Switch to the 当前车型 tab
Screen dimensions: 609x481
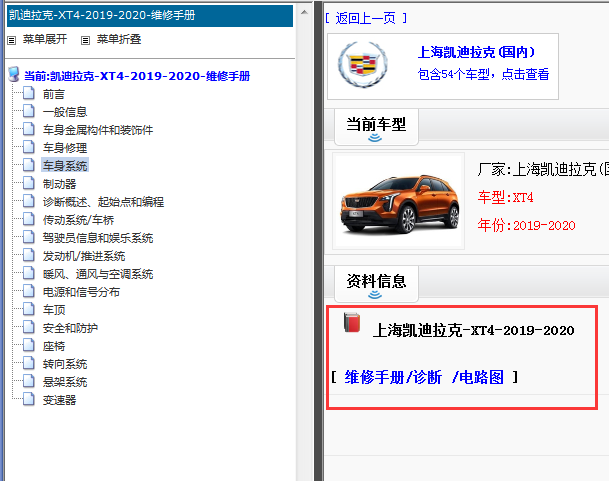pyautogui.click(x=376, y=127)
